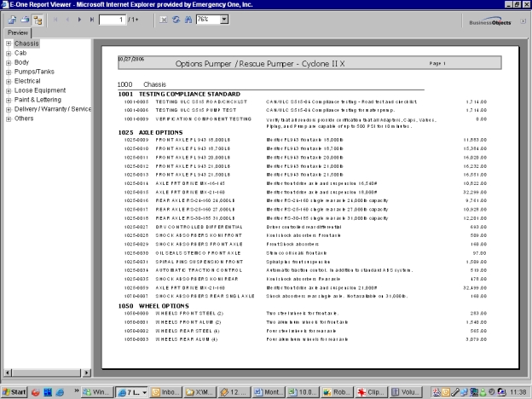This screenshot has height=399, width=532.
Task: Go to next page arrow
Action: click(x=80, y=20)
